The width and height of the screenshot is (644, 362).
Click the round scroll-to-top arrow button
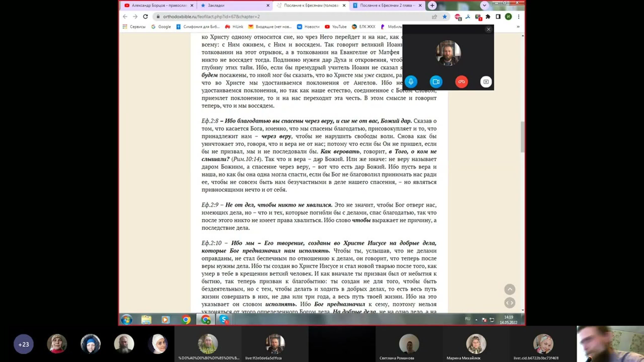(510, 289)
